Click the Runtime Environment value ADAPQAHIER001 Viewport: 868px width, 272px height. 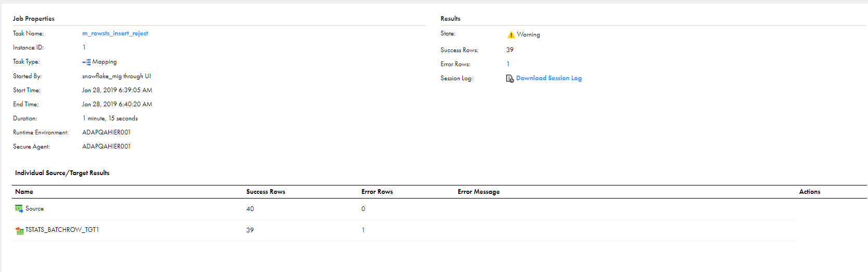coord(106,132)
